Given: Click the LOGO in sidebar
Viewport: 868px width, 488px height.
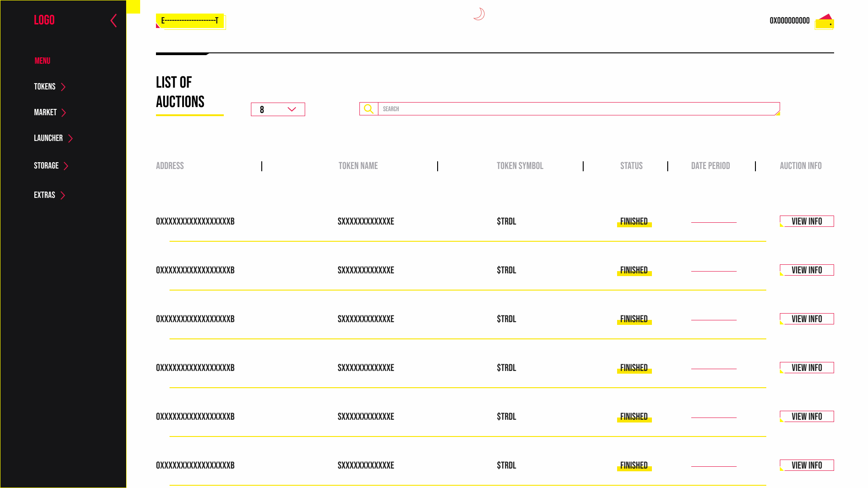Looking at the screenshot, I should pyautogui.click(x=44, y=20).
